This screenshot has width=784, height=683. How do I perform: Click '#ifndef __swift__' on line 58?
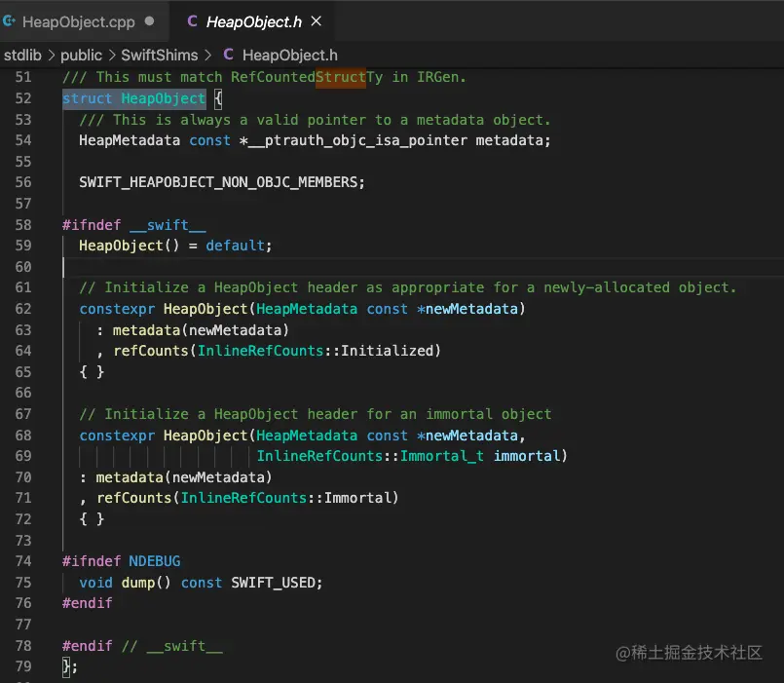point(134,225)
